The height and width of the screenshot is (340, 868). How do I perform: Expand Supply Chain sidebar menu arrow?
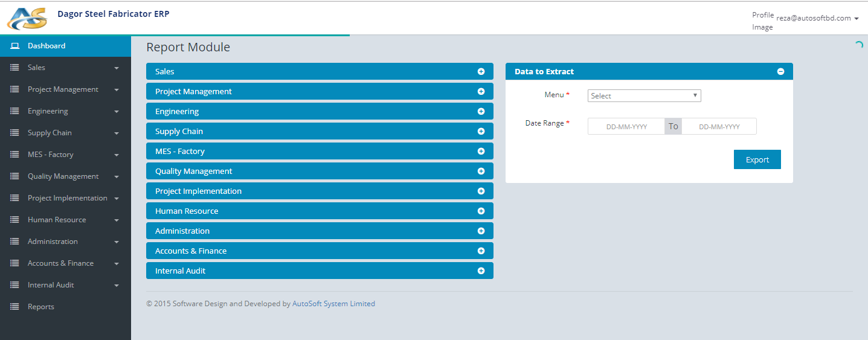116,133
